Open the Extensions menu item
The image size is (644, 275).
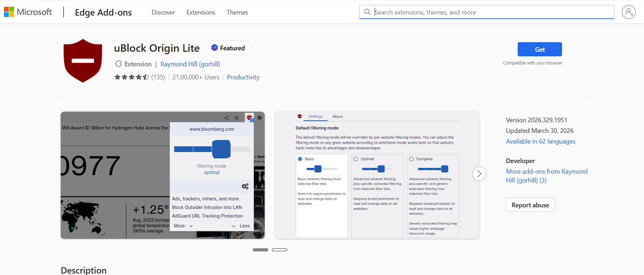[x=201, y=12]
